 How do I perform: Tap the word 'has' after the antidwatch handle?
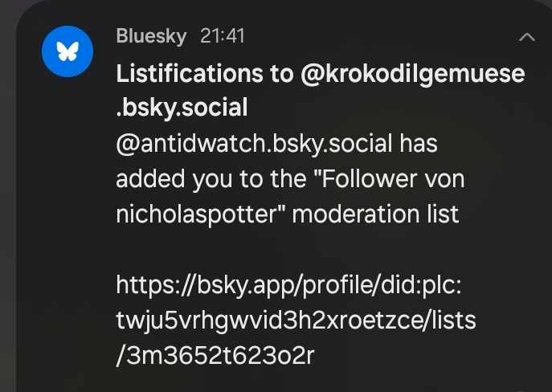(x=418, y=144)
